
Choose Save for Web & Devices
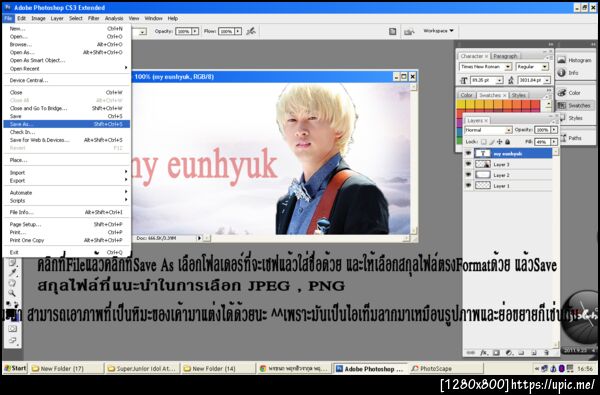tap(67, 140)
